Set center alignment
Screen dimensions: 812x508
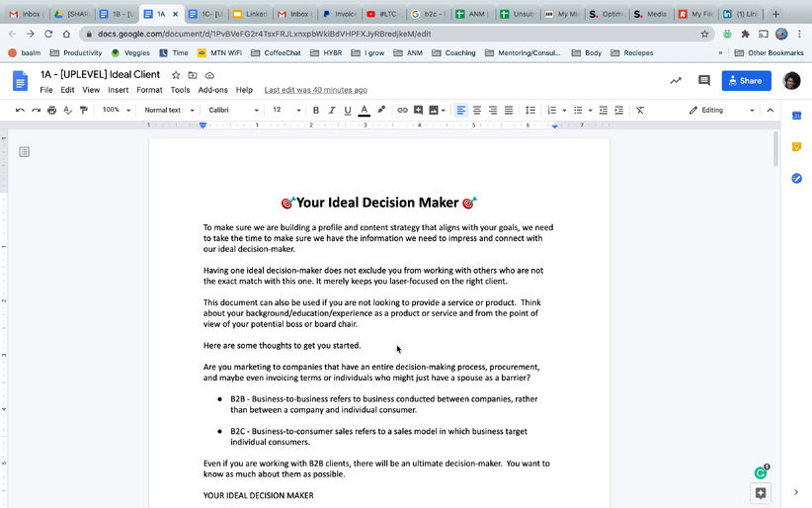click(x=477, y=110)
